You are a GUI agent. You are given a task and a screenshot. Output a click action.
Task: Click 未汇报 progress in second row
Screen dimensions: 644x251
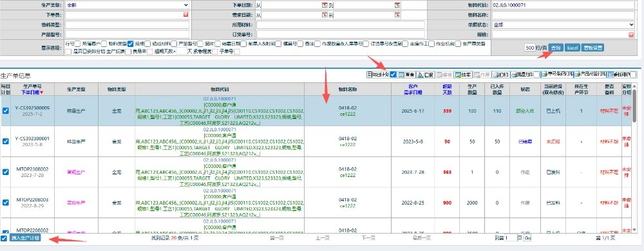tap(553, 142)
